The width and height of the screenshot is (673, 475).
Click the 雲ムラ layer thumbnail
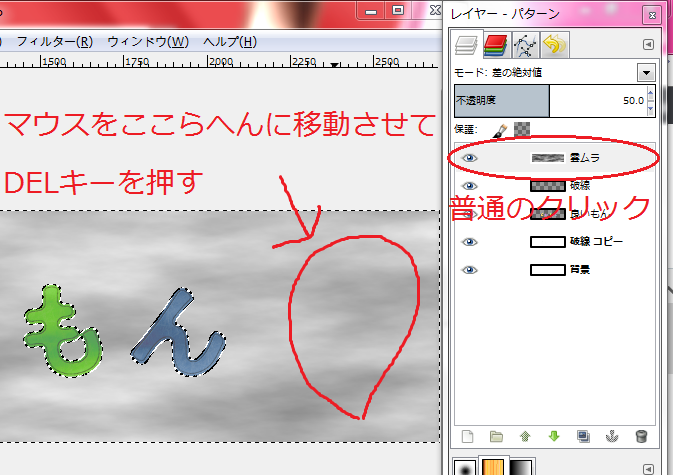(548, 158)
